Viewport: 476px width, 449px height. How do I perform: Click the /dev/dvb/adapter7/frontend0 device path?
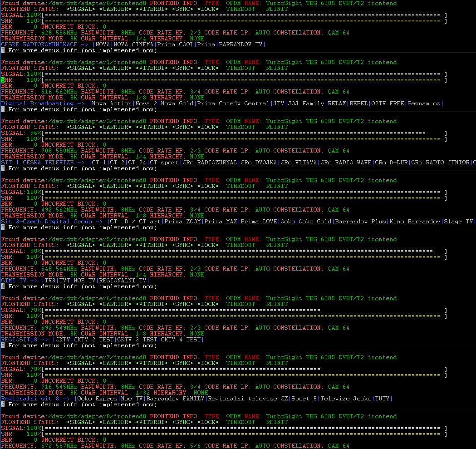tap(97, 357)
